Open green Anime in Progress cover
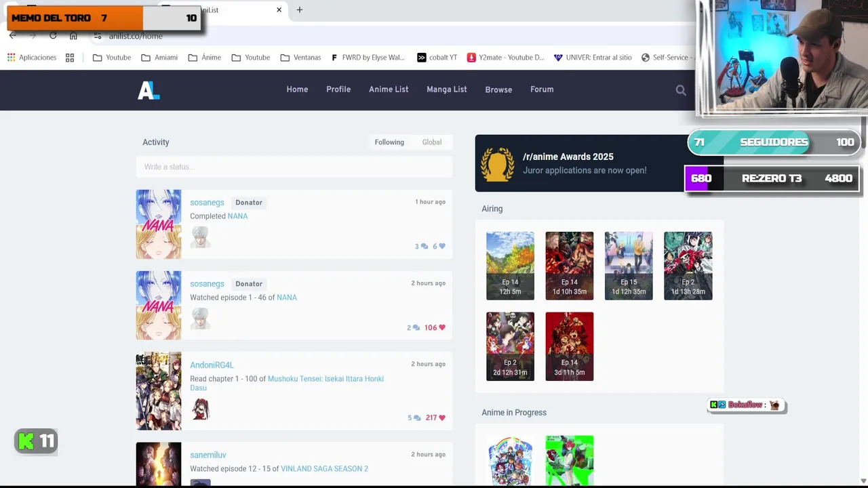Viewport: 868px width, 488px height. 570,461
